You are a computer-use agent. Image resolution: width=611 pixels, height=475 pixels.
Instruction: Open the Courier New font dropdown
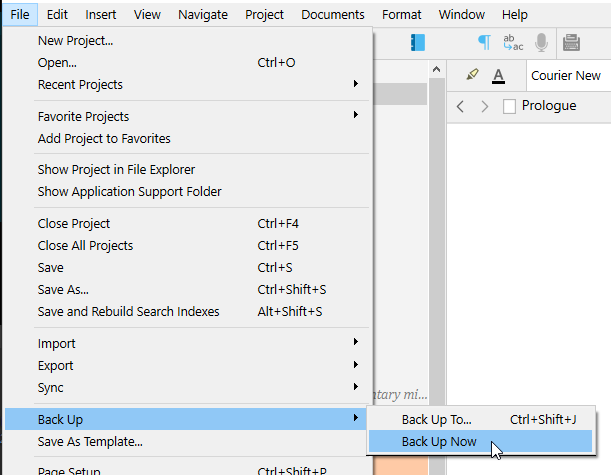click(567, 75)
